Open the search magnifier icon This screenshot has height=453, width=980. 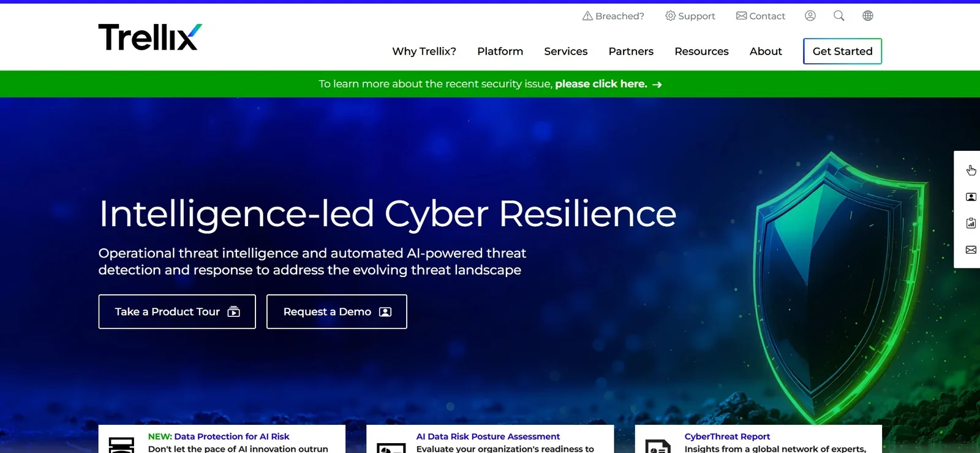(839, 16)
